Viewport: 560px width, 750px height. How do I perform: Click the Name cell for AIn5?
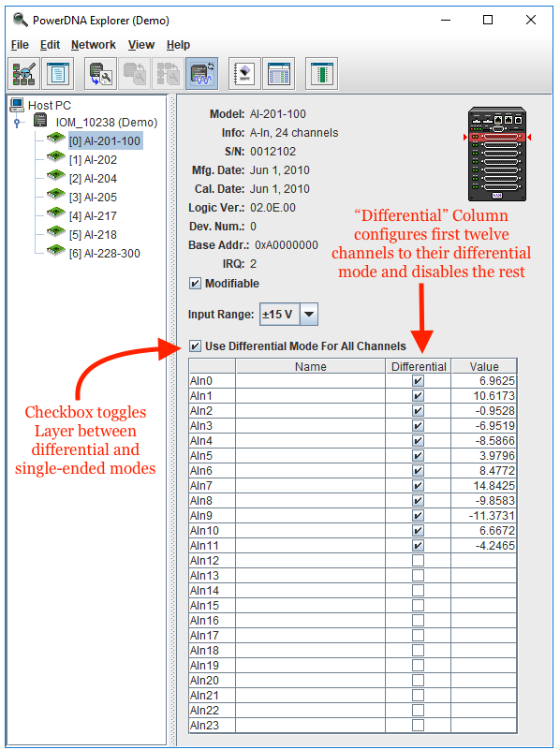[x=310, y=456]
